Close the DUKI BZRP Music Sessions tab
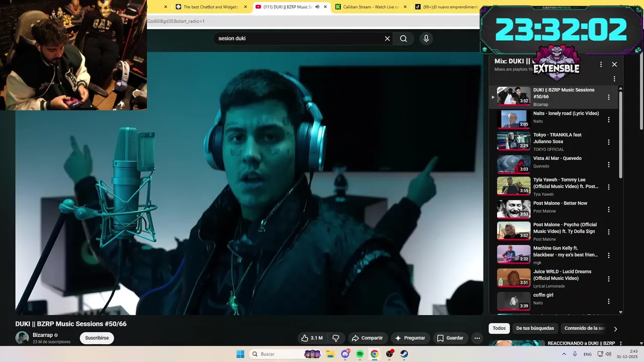The width and height of the screenshot is (644, 362). pyautogui.click(x=326, y=7)
